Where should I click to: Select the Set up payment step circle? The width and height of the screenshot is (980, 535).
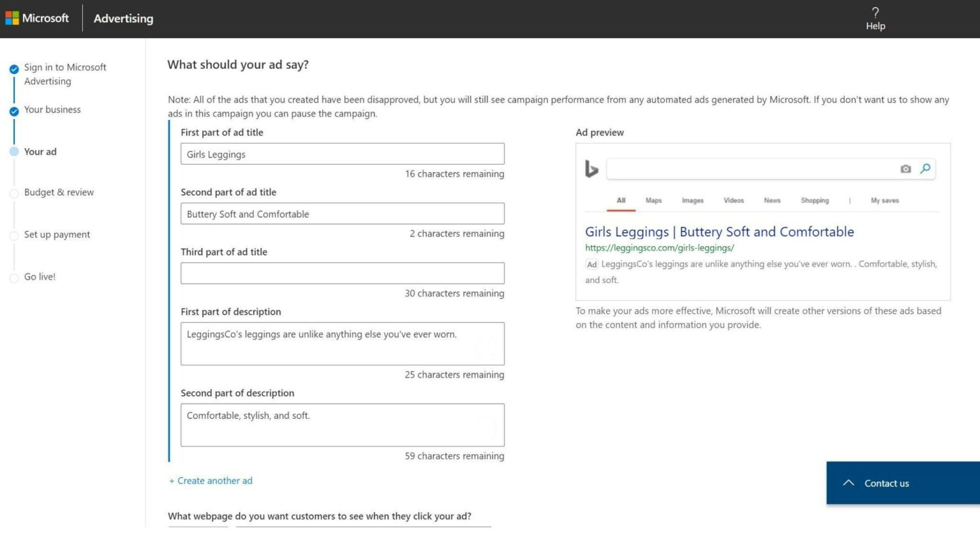(x=14, y=235)
